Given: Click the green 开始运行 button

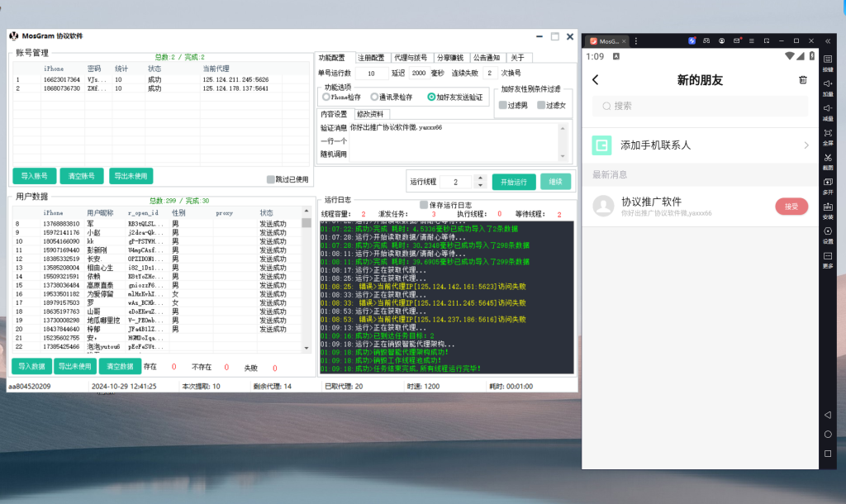Looking at the screenshot, I should click(x=514, y=182).
